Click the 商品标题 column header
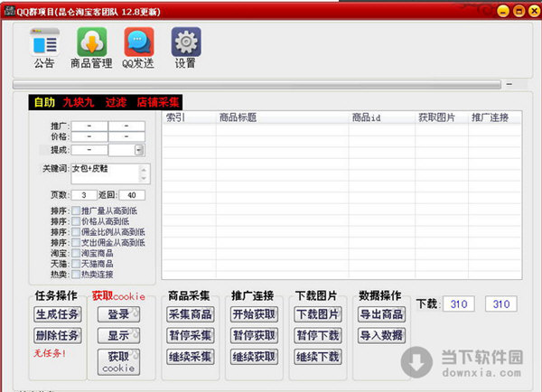This screenshot has width=542, height=392. pos(283,117)
